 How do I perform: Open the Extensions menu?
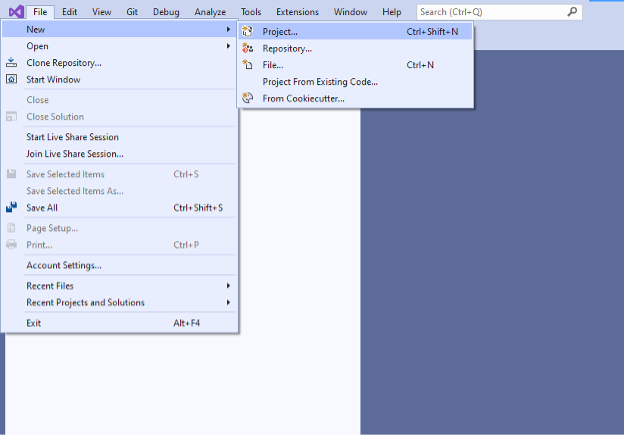tap(297, 12)
